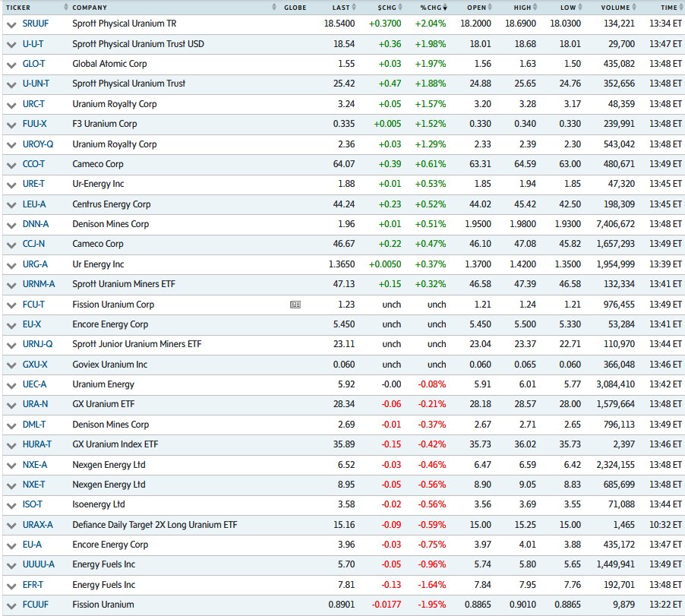Screen dimensions: 685x616
Task: Sort by the %CHG column sort arrow
Action: point(445,8)
